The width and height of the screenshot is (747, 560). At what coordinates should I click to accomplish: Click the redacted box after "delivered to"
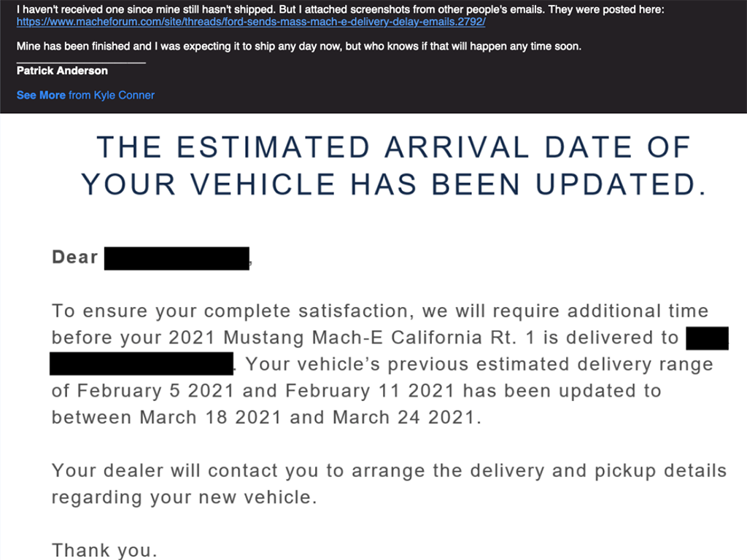[707, 338]
